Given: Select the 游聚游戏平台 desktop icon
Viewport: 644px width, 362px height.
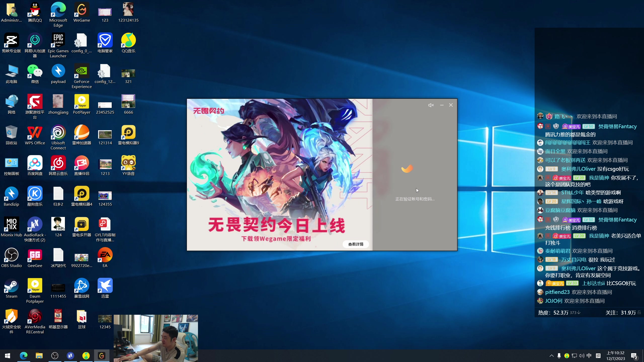Looking at the screenshot, I should click(x=35, y=107).
